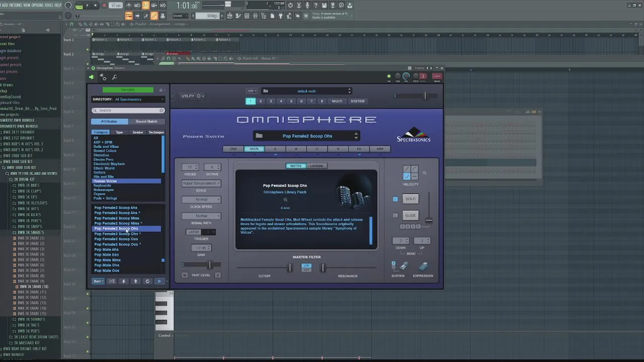Select part 5 button
Screen dimensions: 644x362
click(291, 101)
